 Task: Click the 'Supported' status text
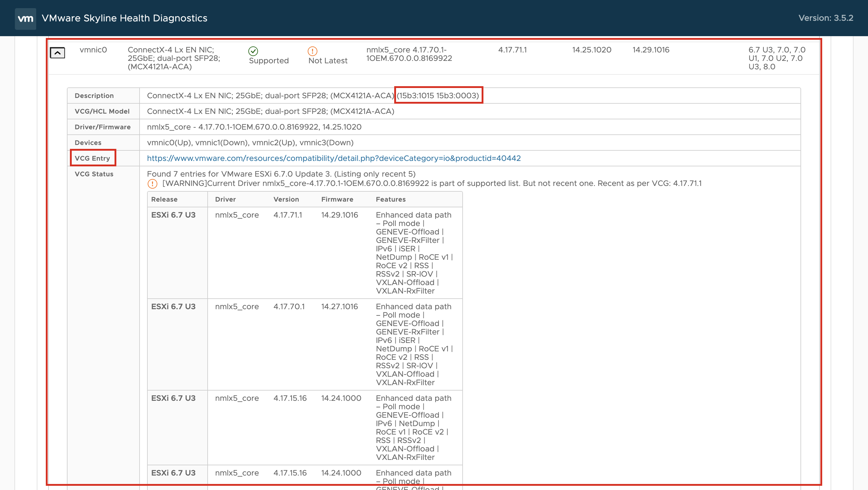click(269, 61)
